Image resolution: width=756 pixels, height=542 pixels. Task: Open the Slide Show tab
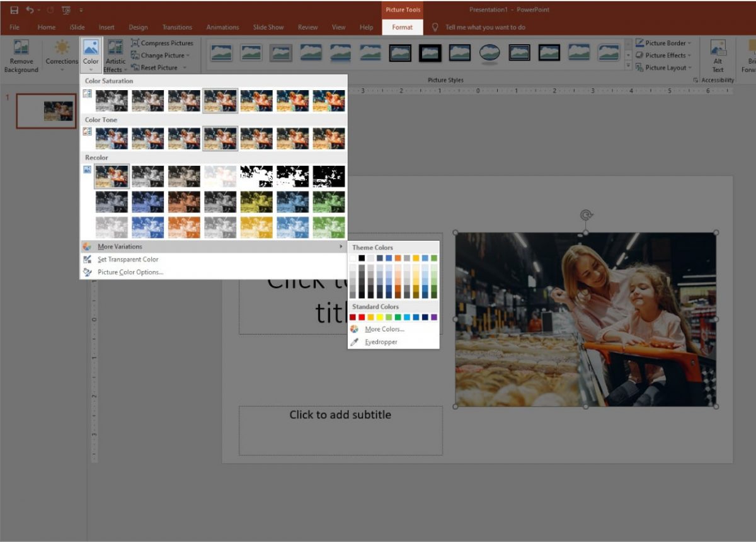pos(268,27)
